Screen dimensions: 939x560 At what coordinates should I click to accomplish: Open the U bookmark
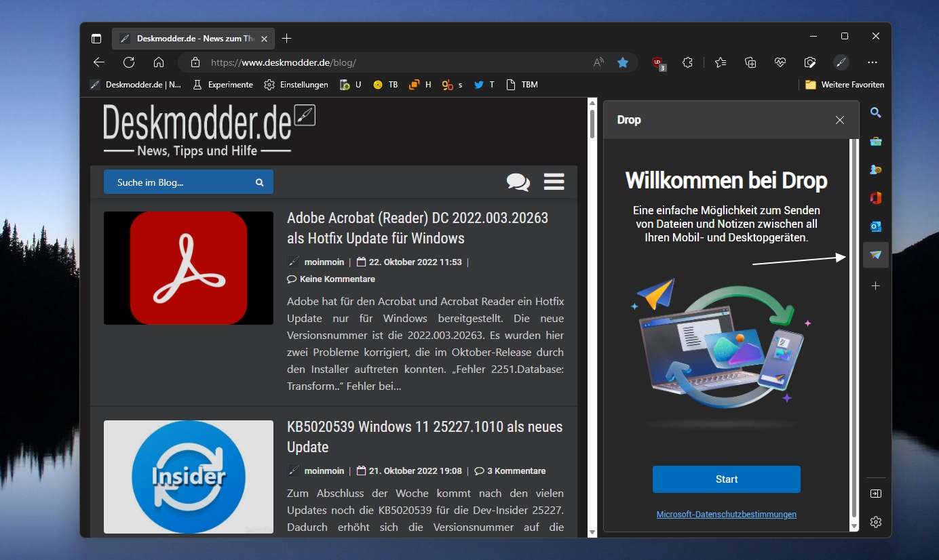tap(351, 85)
